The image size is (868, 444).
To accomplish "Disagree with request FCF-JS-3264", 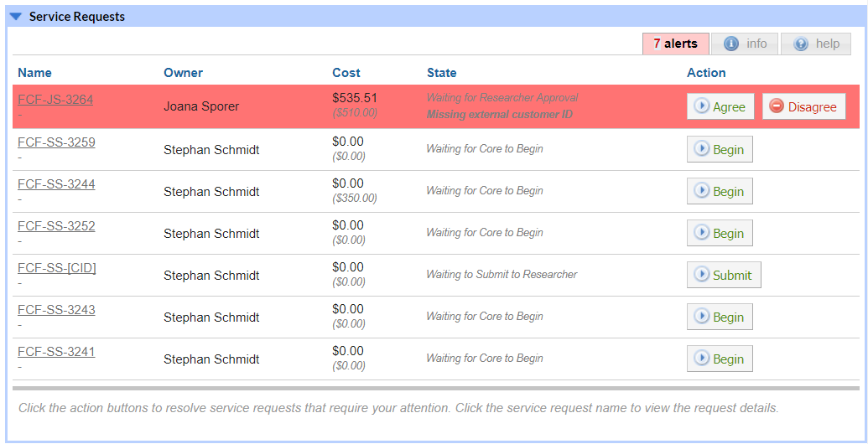I will tap(803, 106).
